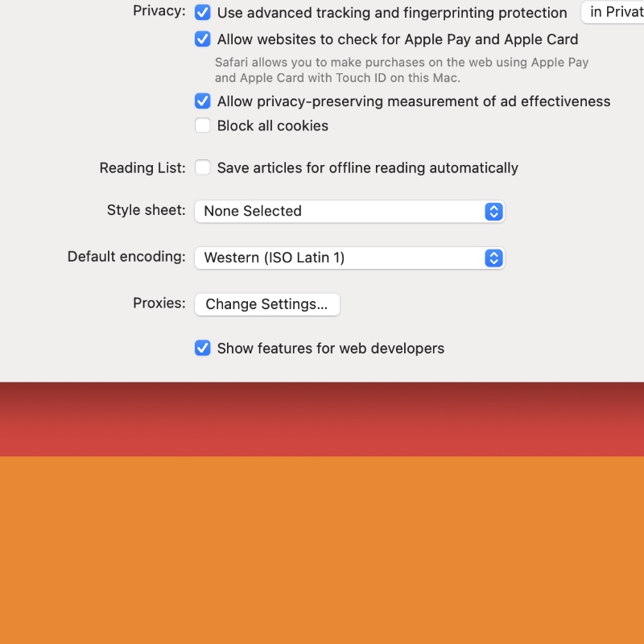Image resolution: width=644 pixels, height=644 pixels.
Task: Click the Privacy: section label
Action: 159,11
